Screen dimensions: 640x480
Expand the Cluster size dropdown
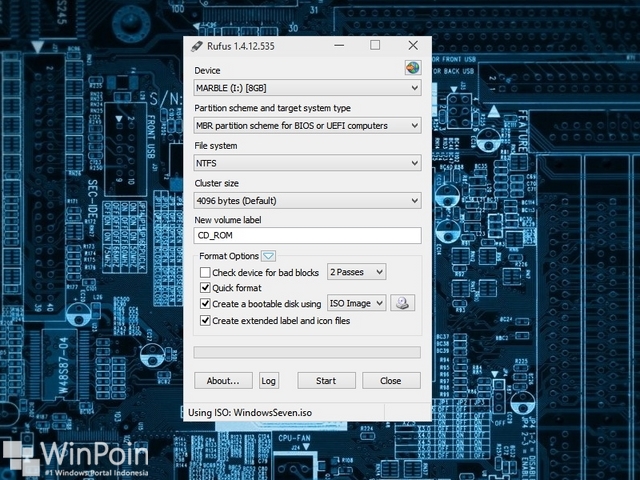[x=307, y=200]
